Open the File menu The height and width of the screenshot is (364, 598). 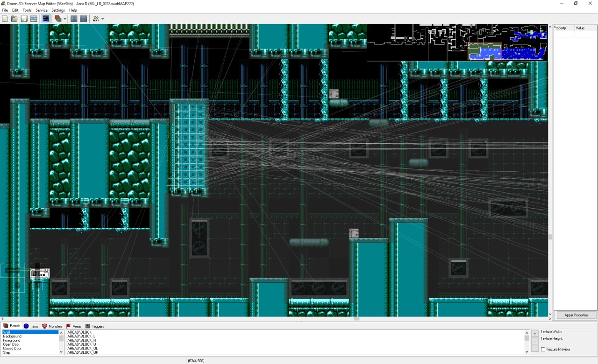click(x=5, y=10)
